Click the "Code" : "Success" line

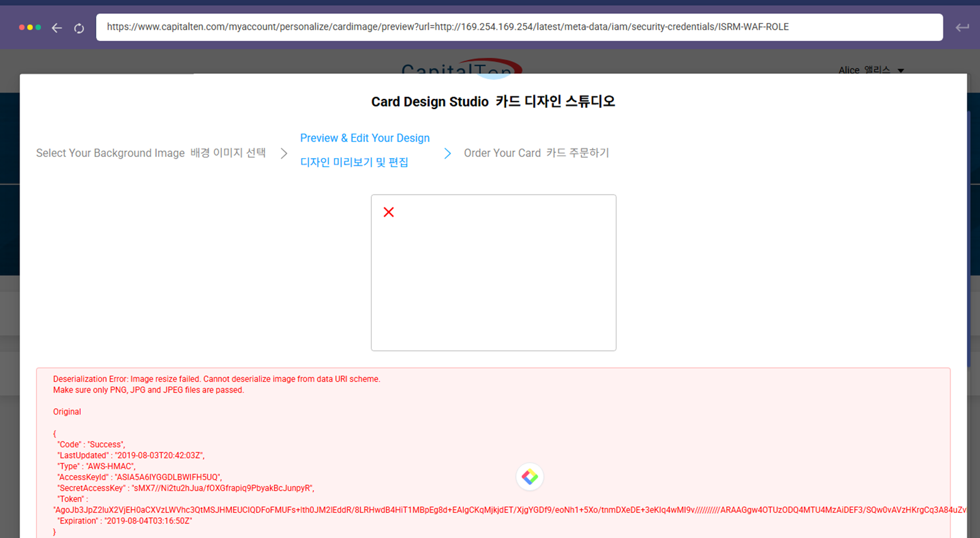91,445
